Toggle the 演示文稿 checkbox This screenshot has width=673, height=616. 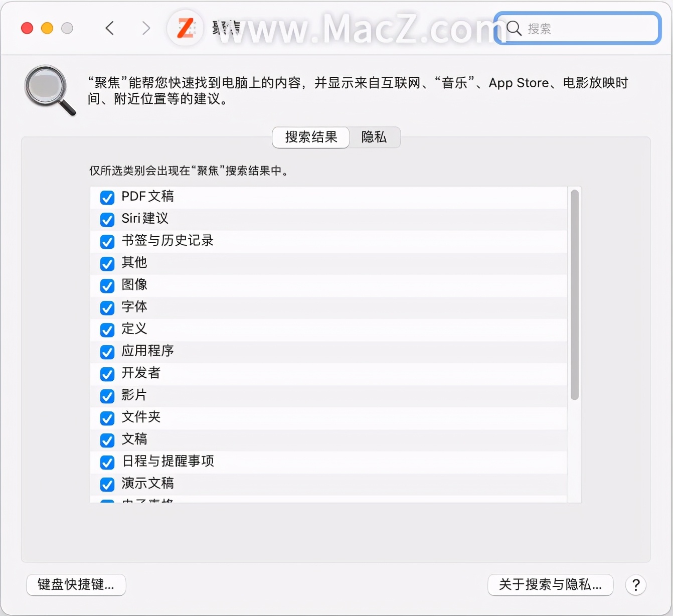tap(107, 485)
